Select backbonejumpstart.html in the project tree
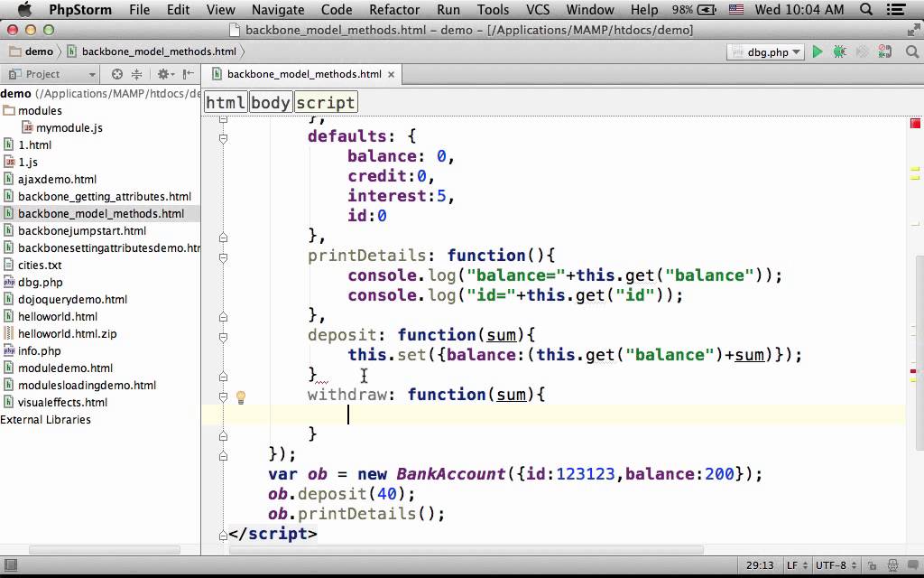This screenshot has height=578, width=924. pos(82,231)
